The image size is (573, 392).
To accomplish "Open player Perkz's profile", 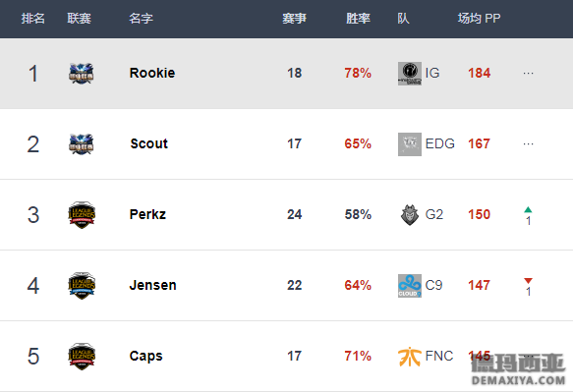I will [147, 214].
